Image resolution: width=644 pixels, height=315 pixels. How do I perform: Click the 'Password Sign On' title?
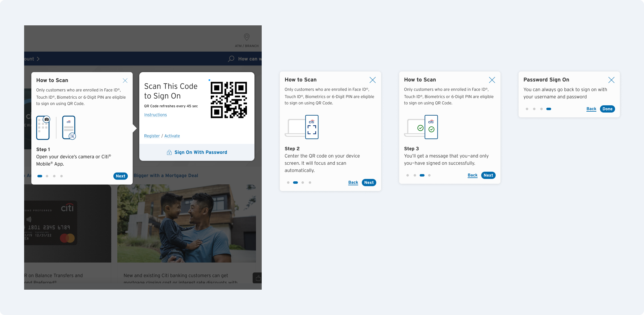click(x=546, y=80)
